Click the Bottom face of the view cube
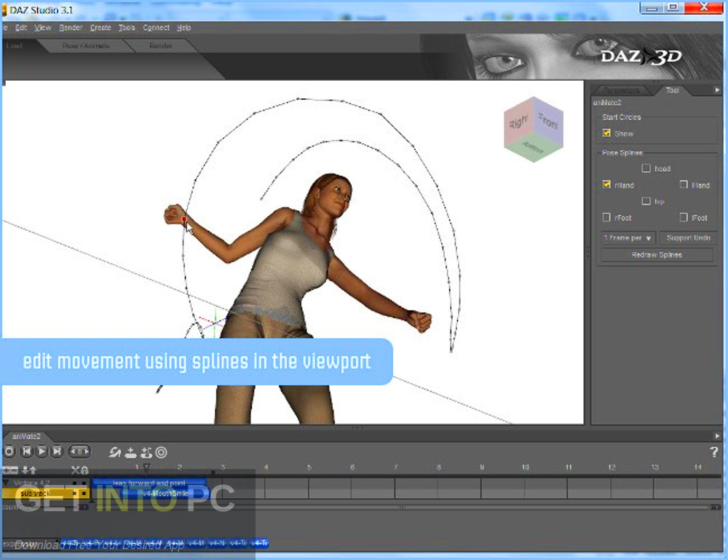 click(533, 149)
